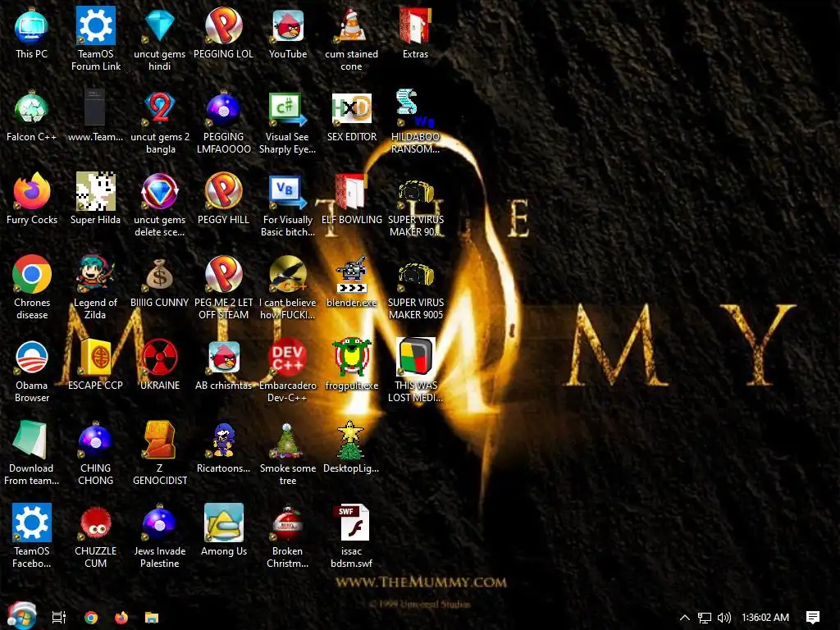
Task: Click the taskbar clock 1:36:02 AM
Action: [x=765, y=618]
